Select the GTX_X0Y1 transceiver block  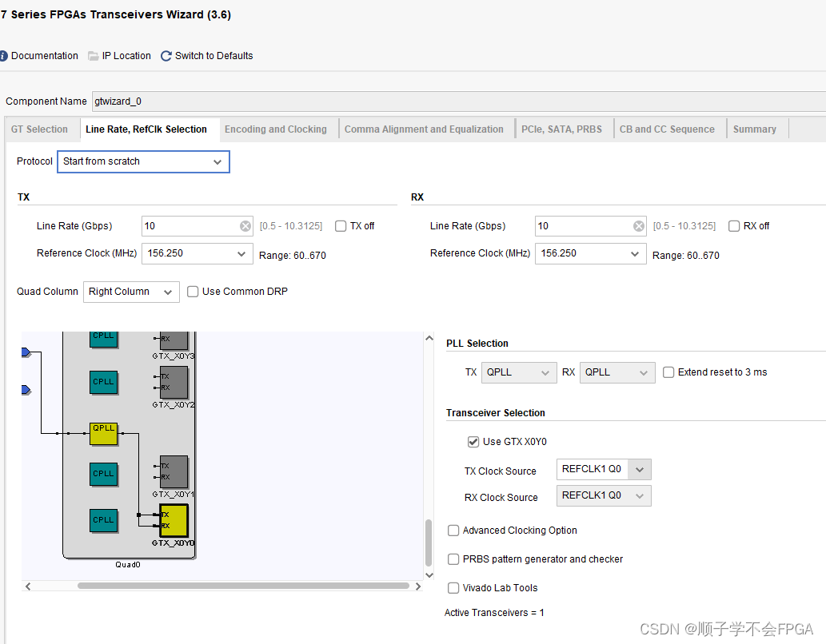(x=174, y=471)
